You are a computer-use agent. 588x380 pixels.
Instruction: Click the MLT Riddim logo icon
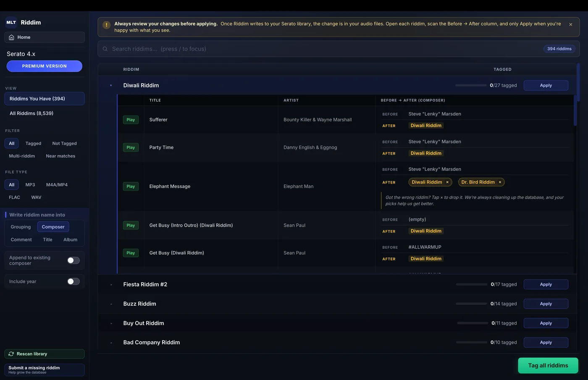(11, 22)
